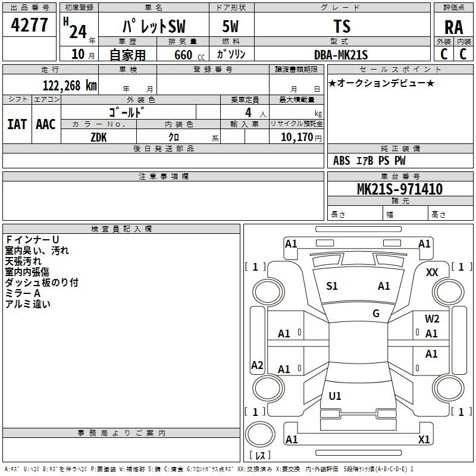Image resolution: width=476 pixels, height=476 pixels.
Task: Click the lot number 4277
Action: point(29,25)
